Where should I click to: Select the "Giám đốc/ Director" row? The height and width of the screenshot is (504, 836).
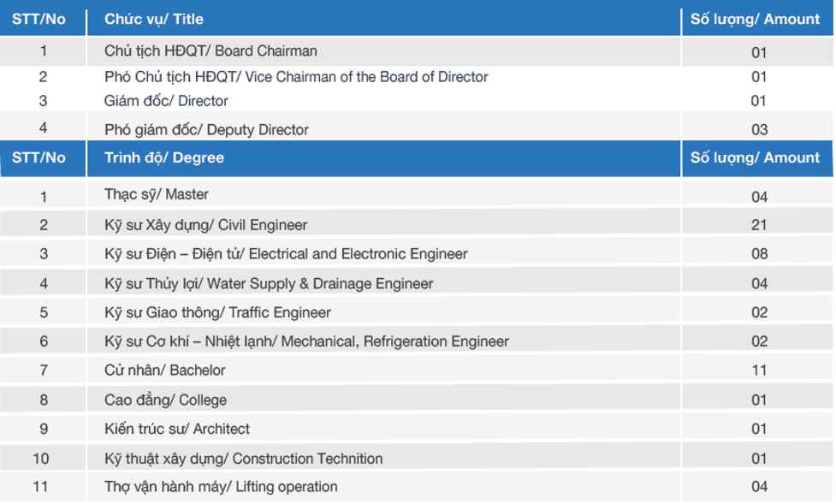(417, 100)
